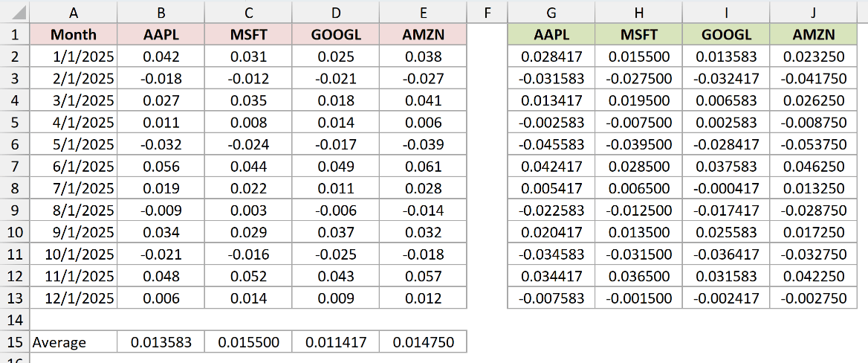Image resolution: width=868 pixels, height=363 pixels.
Task: Click the Average label cell
Action: [73, 342]
